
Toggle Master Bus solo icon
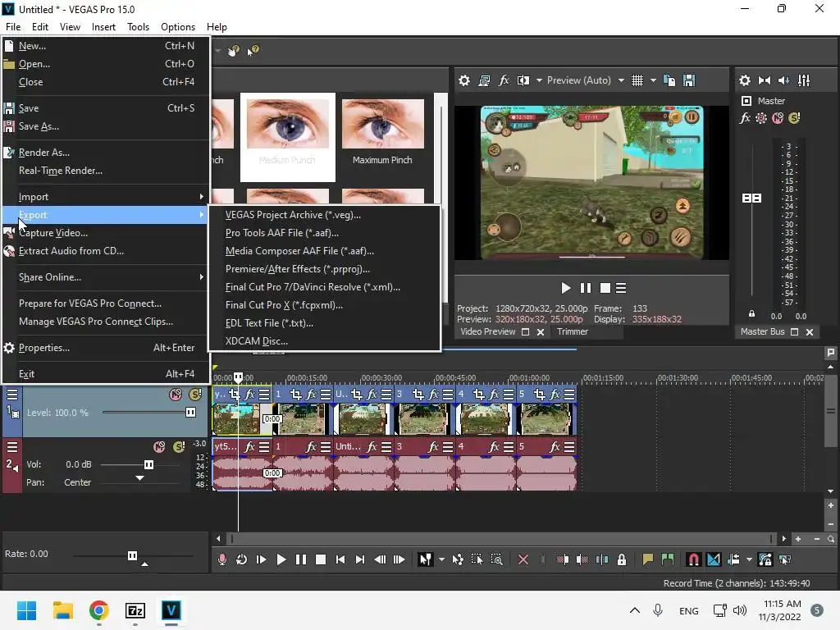pyautogui.click(x=794, y=118)
